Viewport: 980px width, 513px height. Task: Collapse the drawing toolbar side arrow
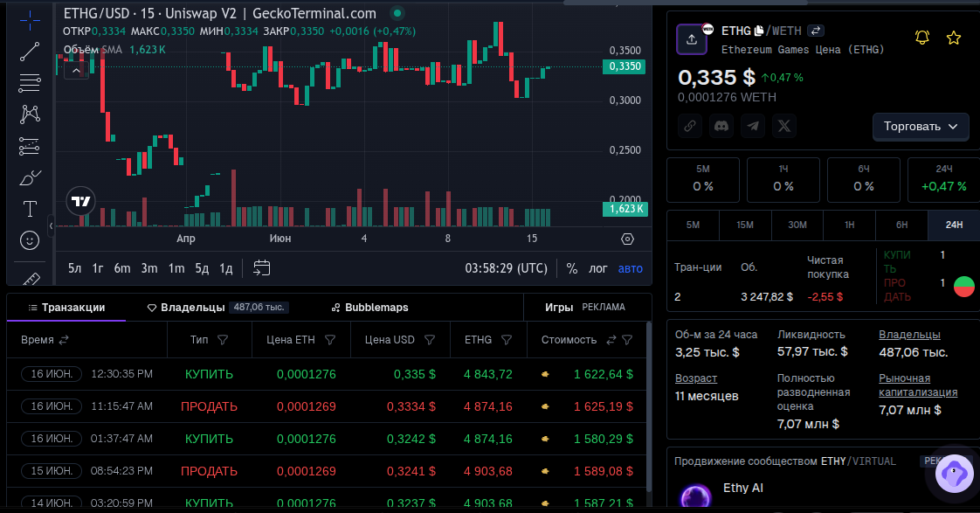click(x=52, y=225)
